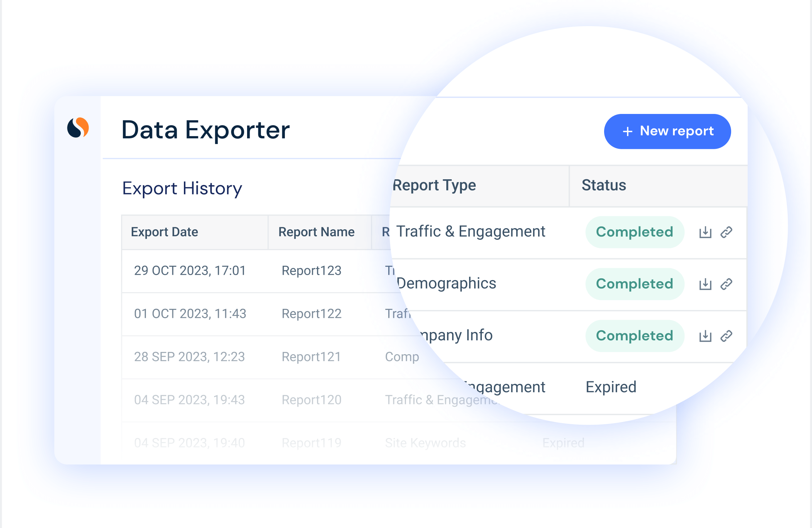812x528 pixels.
Task: Select the Report123 row name
Action: (311, 271)
